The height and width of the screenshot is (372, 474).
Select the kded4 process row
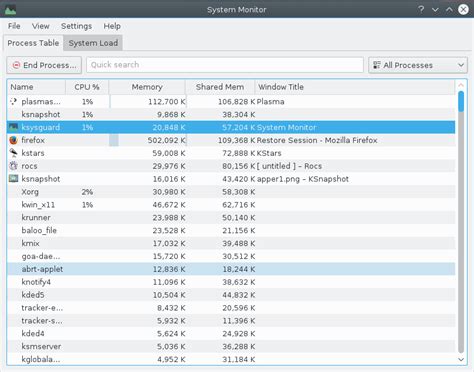tap(231, 333)
